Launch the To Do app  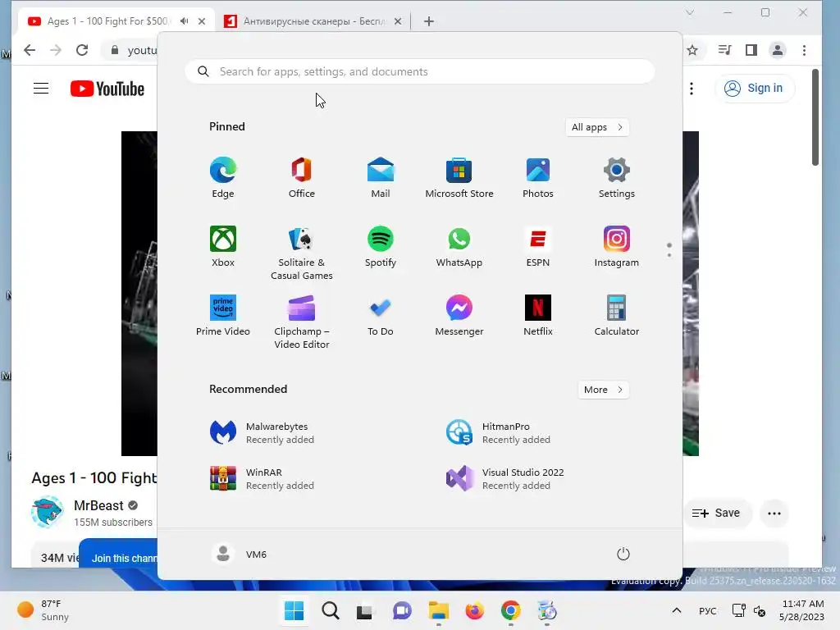click(381, 315)
